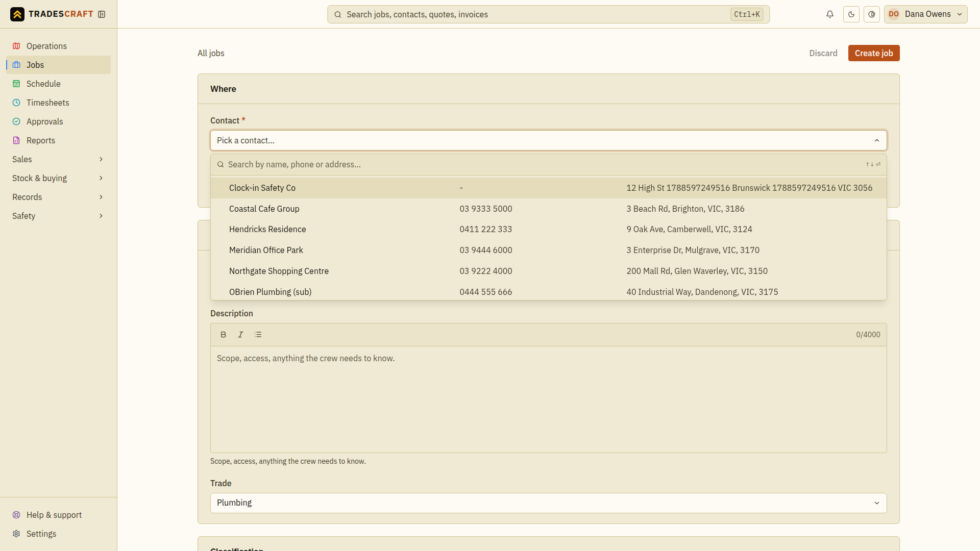Click address 9 Oak Ave, Camberwell
This screenshot has width=980, height=551.
coord(689,229)
